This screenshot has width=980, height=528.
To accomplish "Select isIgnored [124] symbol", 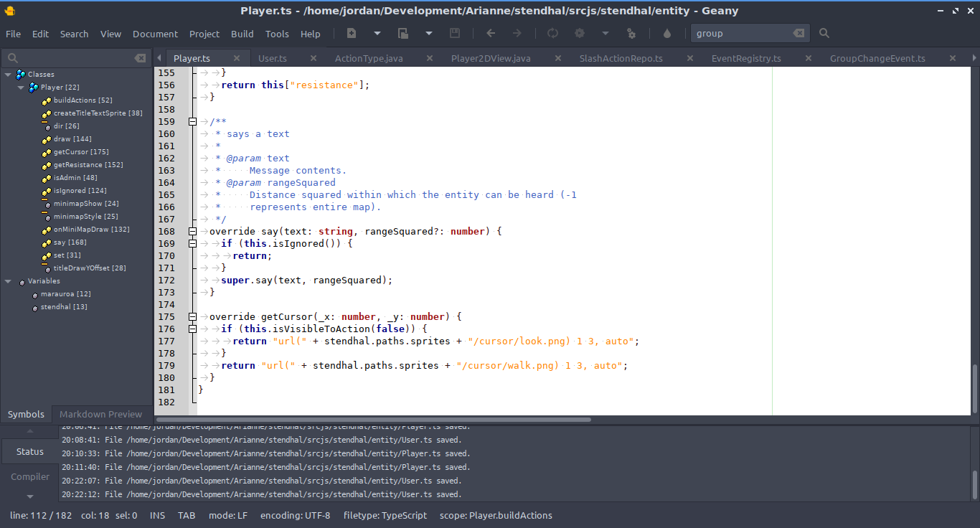I will 80,191.
